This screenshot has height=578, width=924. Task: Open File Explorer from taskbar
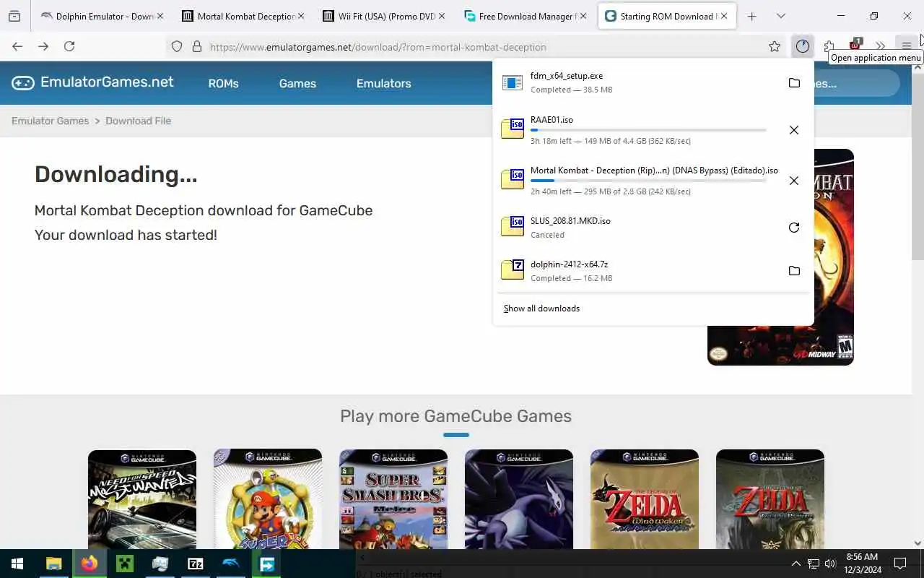53,564
